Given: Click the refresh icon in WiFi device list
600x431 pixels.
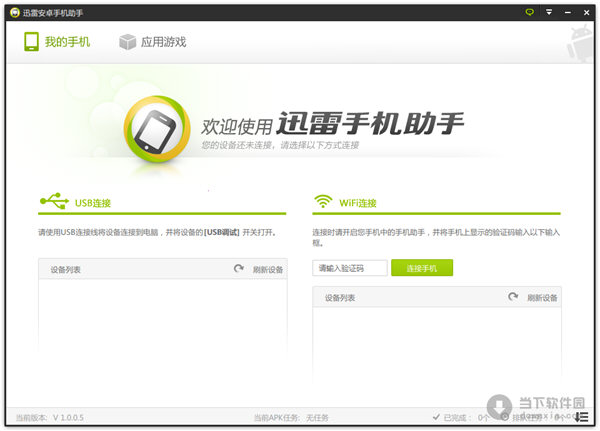Looking at the screenshot, I should (513, 297).
